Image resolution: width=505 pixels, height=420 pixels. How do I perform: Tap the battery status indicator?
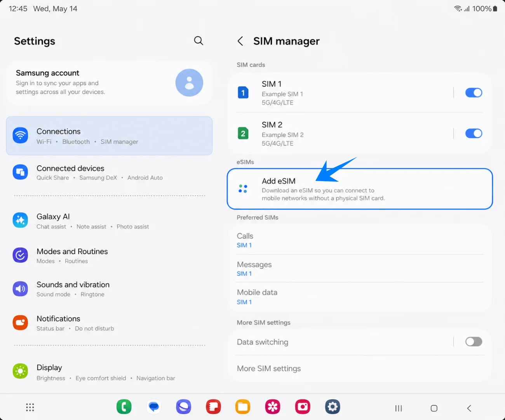pos(495,9)
